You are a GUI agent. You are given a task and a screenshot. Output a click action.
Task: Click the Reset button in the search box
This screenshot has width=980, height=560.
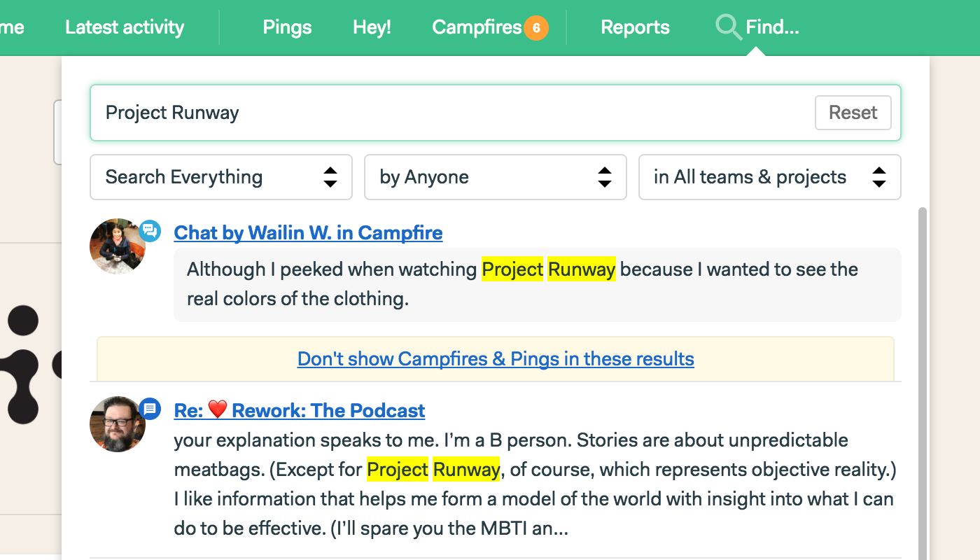[x=853, y=113]
